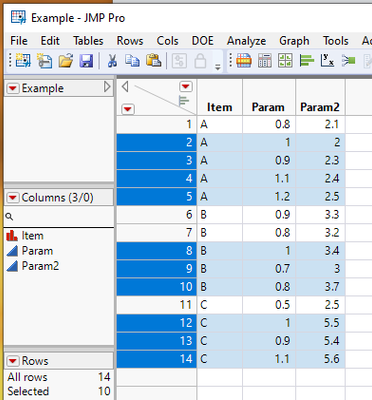Open the Edit menu

click(50, 41)
